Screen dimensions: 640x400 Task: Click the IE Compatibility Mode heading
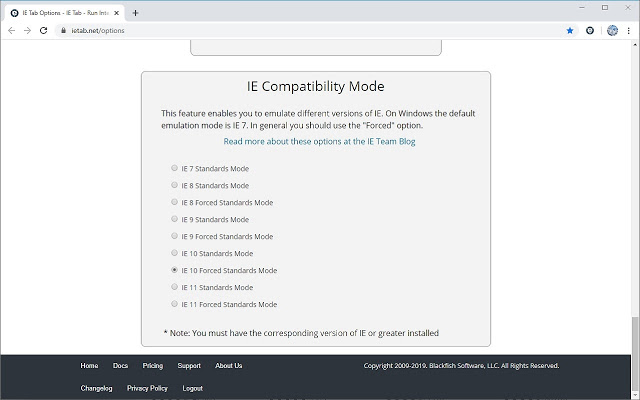tap(316, 87)
